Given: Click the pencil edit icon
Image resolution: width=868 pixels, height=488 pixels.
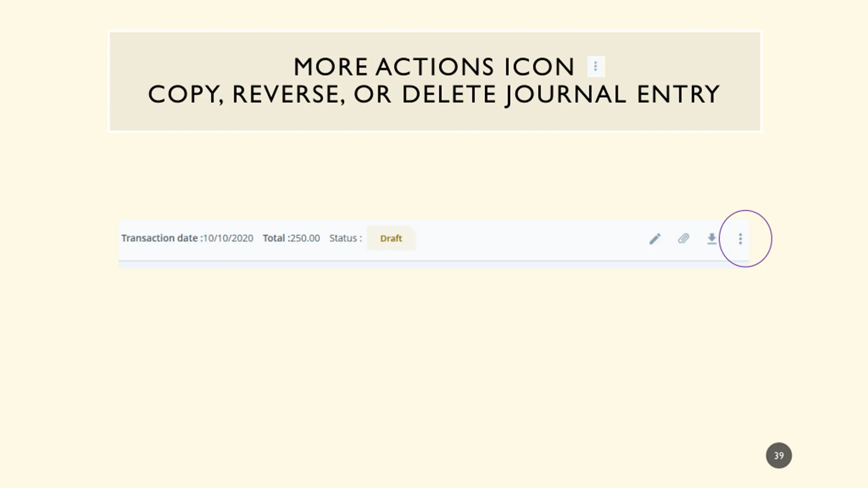Looking at the screenshot, I should point(655,239).
